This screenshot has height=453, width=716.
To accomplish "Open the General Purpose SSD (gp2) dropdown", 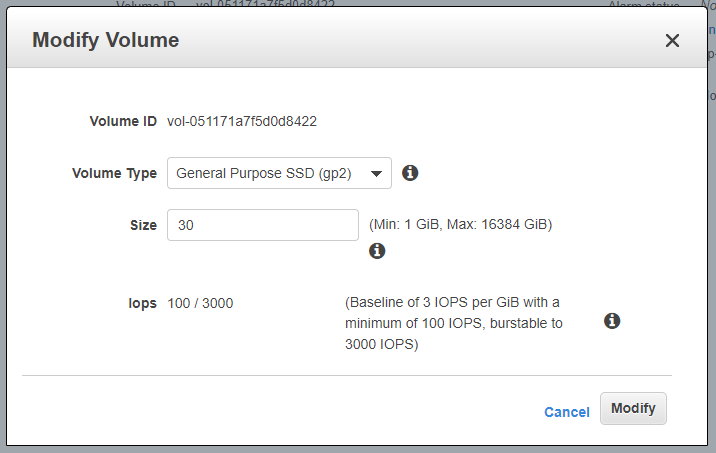I will (x=279, y=173).
